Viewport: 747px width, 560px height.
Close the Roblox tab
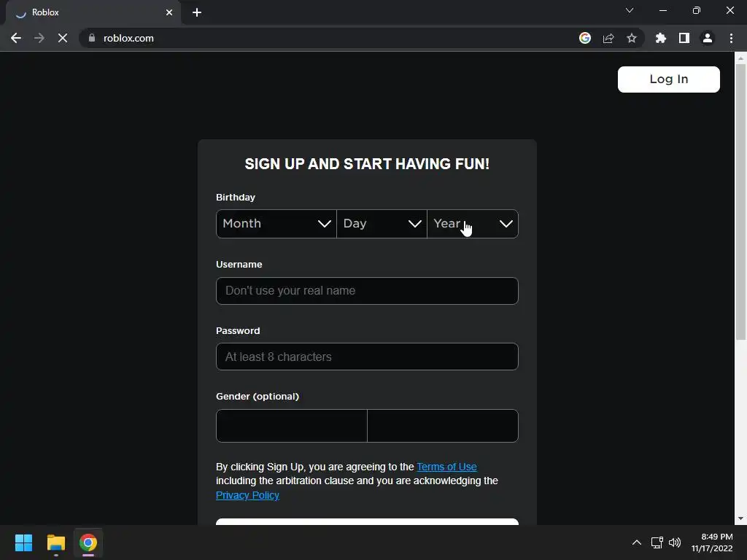(x=169, y=12)
